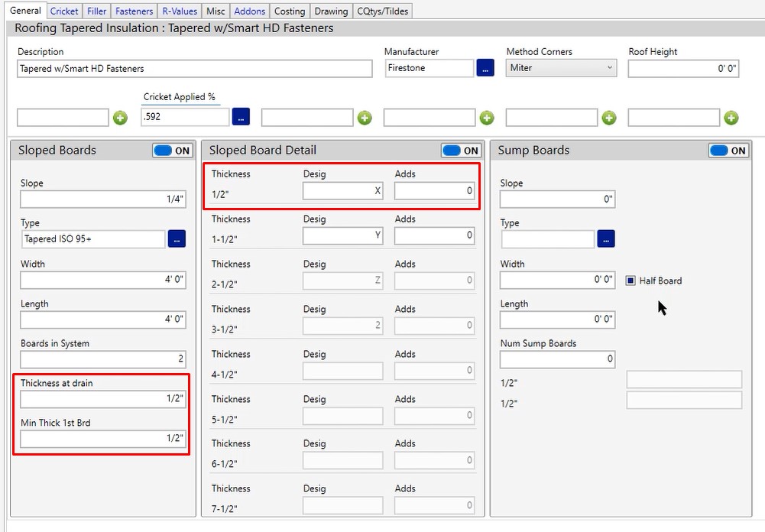This screenshot has height=532, width=765.
Task: Open the Method Corners Miter dropdown
Action: tap(561, 68)
